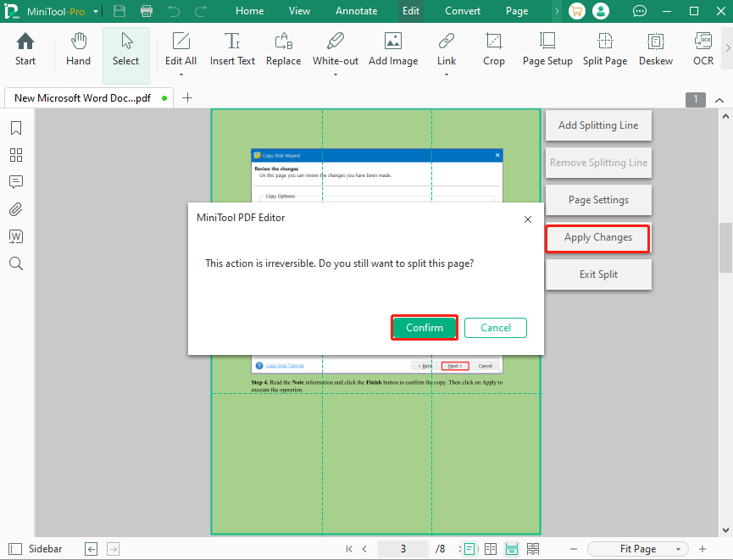Open the shopping cart icon
Screen dimensions: 733x560
(x=577, y=11)
